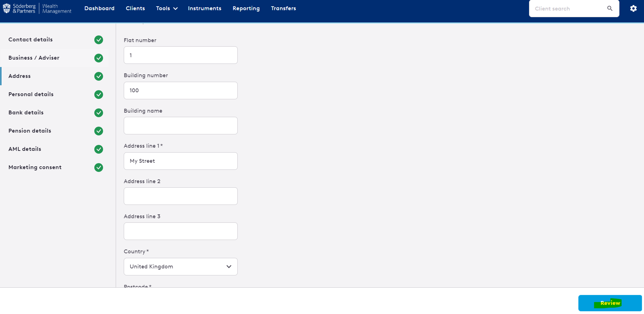Click the green checkmark beside Pension details
Screen dimensions: 644x314
click(99, 131)
